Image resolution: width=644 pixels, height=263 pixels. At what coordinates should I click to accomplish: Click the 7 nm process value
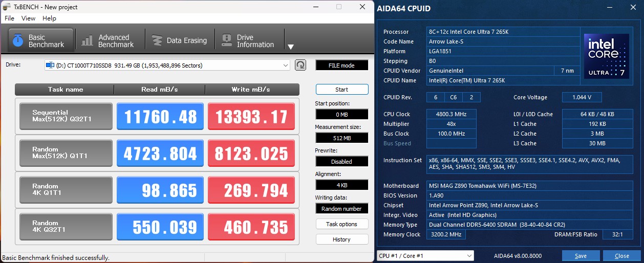[567, 71]
